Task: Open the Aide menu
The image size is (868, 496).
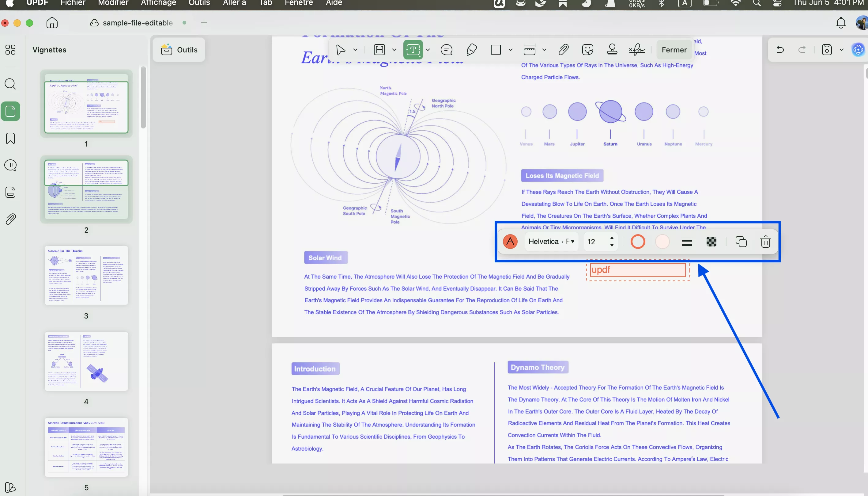Action: click(334, 3)
